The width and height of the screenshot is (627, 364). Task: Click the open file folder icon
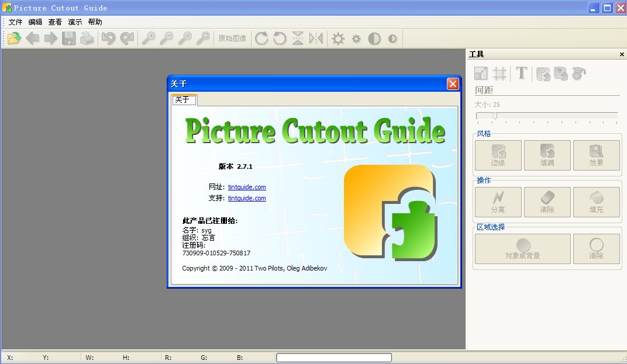tap(14, 39)
